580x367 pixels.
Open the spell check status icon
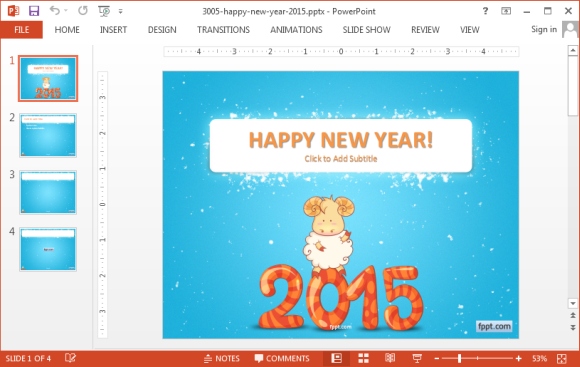70,358
